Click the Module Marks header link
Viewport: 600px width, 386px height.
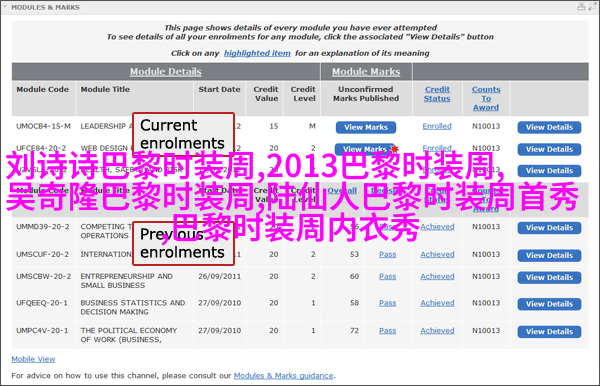[366, 72]
